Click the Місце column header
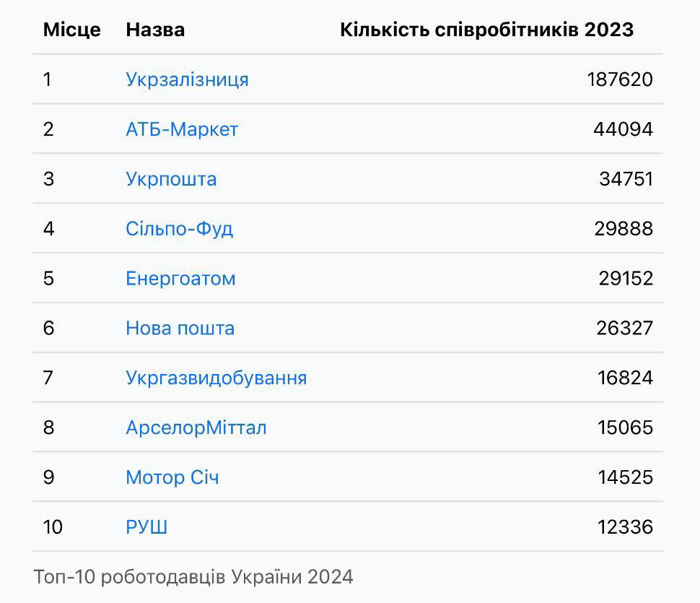 [x=72, y=30]
